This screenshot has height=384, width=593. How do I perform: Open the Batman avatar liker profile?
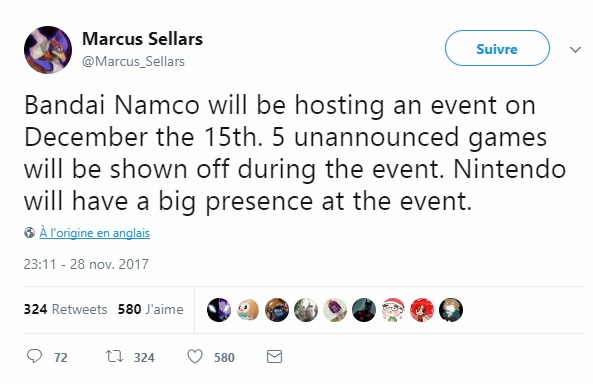coord(364,310)
